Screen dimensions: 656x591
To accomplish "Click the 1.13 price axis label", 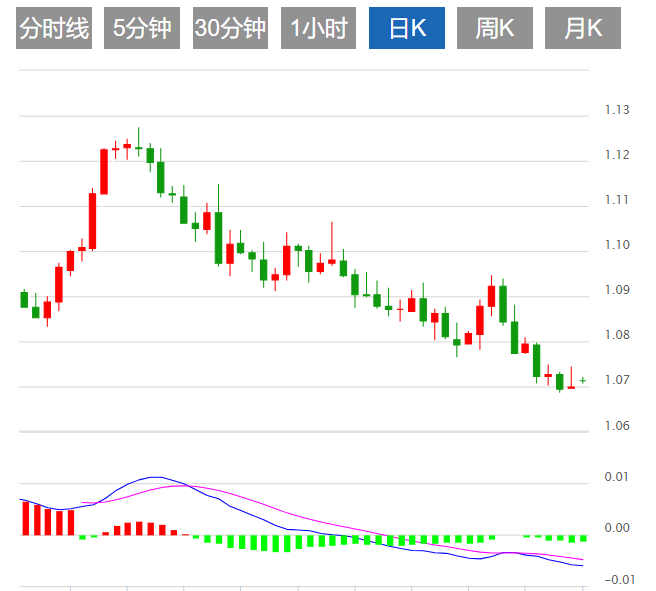I will tap(617, 110).
